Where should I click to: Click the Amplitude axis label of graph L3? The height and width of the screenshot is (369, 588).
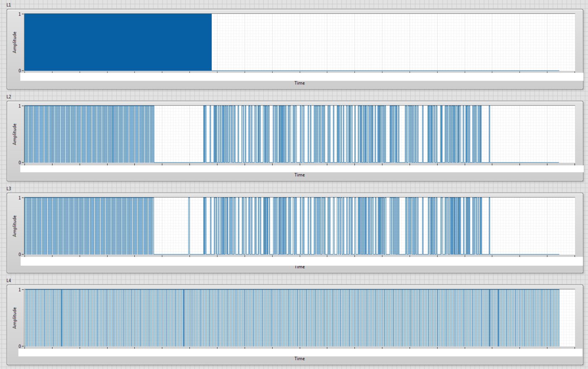pyautogui.click(x=15, y=226)
